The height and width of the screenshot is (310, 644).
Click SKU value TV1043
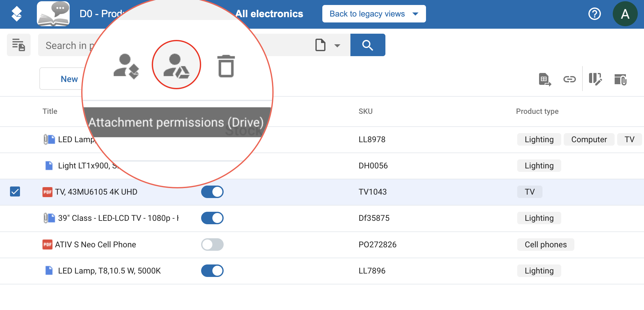373,192
